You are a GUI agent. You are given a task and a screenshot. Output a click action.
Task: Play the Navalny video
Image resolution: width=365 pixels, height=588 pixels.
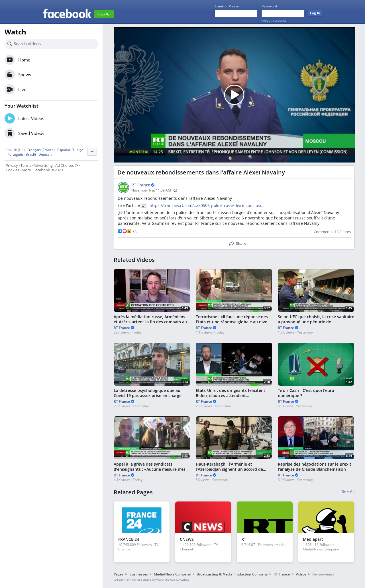[x=234, y=95]
